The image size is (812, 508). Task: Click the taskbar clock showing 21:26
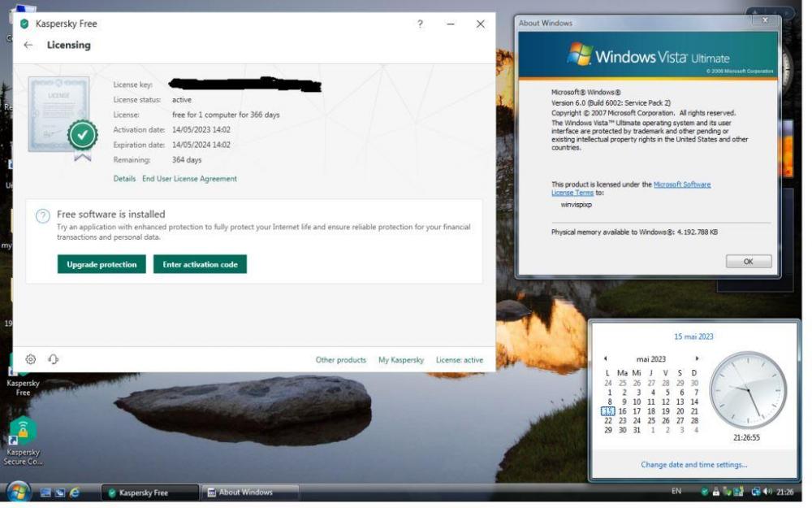click(x=785, y=492)
